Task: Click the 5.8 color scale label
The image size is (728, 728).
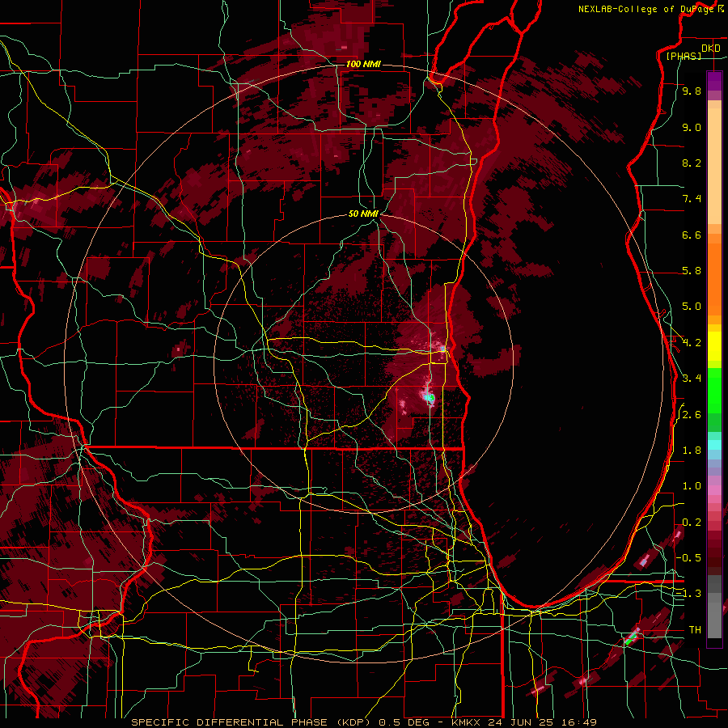Action: [x=692, y=271]
